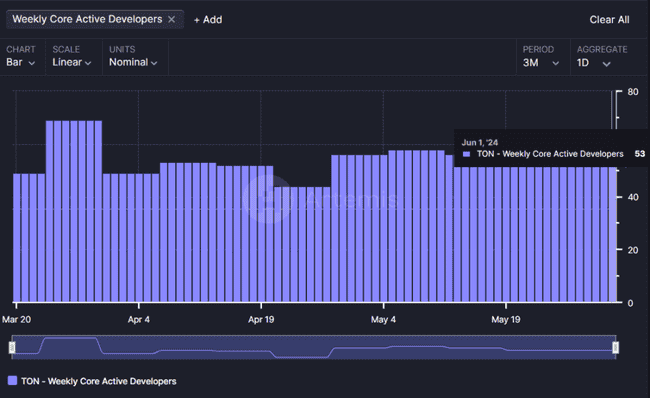Click the Artemis watermark logo icon
Image resolution: width=650 pixels, height=398 pixels.
pyautogui.click(x=268, y=199)
